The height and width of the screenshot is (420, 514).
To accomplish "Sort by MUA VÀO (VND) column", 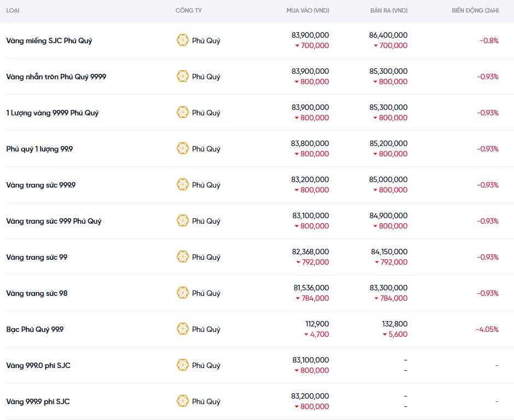I will [308, 11].
